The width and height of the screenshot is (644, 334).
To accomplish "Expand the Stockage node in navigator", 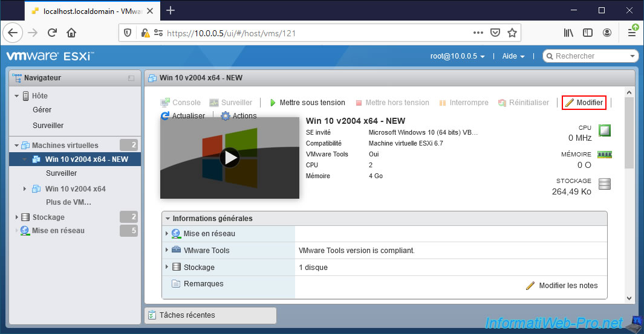I will point(17,217).
